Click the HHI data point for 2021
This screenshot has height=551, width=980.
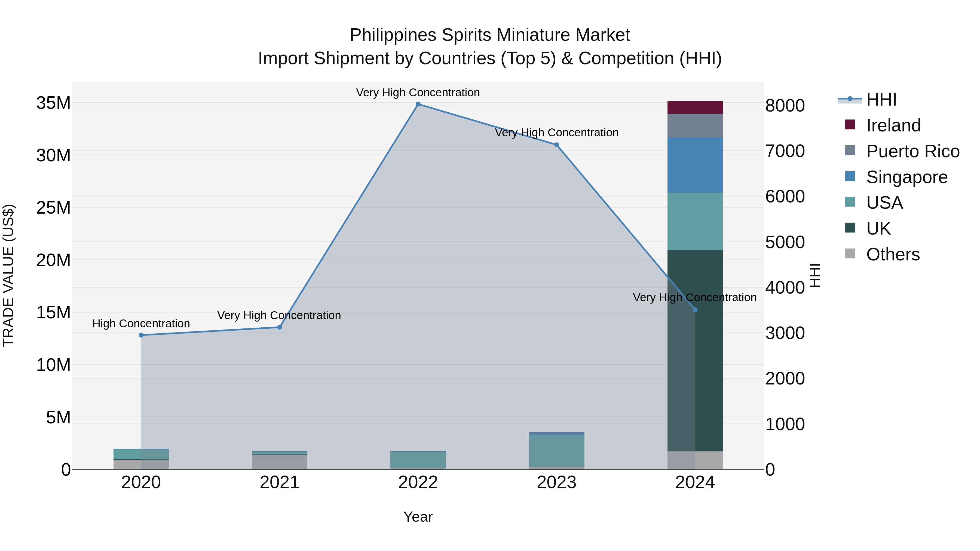[280, 327]
